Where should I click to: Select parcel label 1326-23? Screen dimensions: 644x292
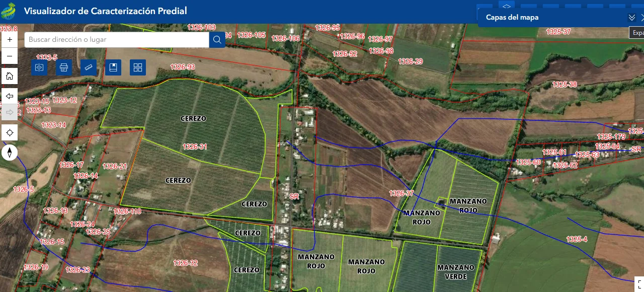tap(77, 270)
